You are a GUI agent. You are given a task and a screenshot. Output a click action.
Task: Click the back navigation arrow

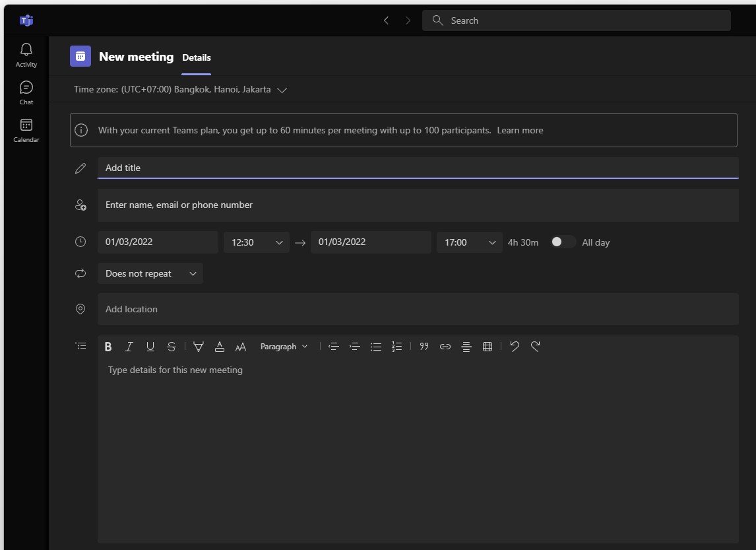pos(386,20)
